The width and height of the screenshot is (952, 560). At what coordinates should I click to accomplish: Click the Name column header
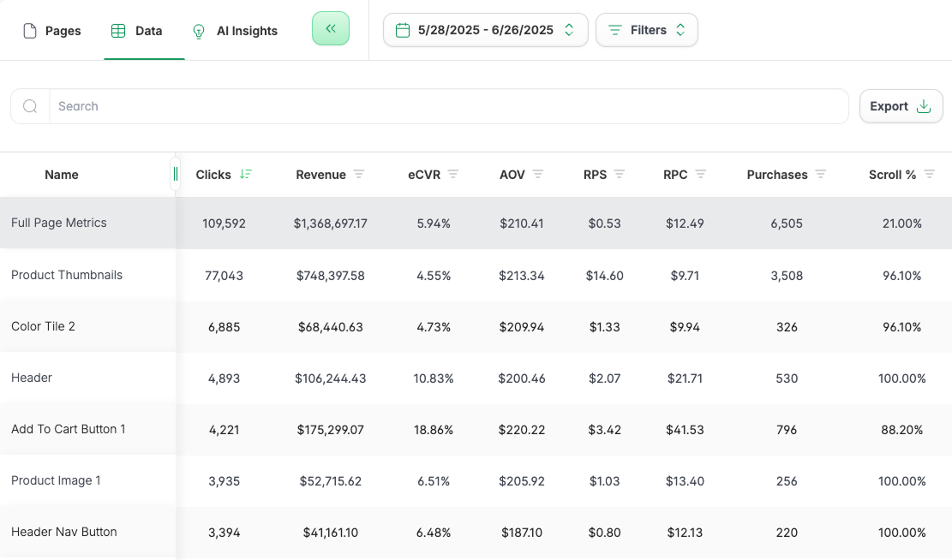click(62, 175)
